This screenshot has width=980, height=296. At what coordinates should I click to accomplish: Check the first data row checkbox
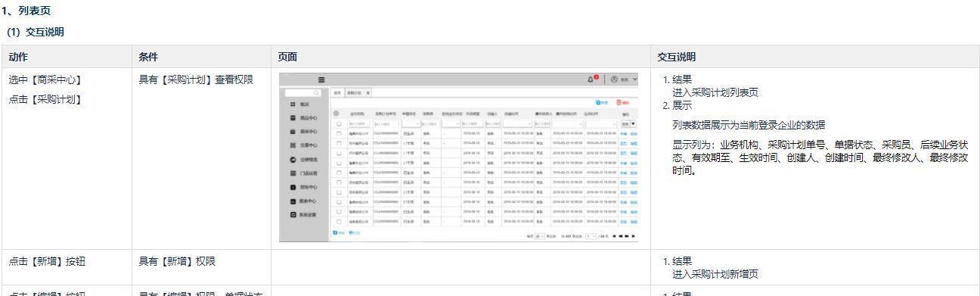point(339,133)
